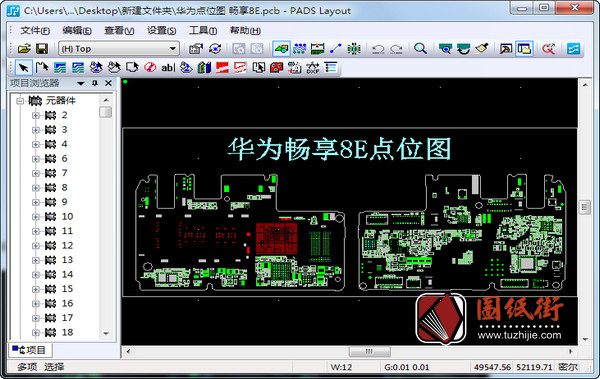The width and height of the screenshot is (600, 379).
Task: Click the W:12 status bar field
Action: pos(341,367)
